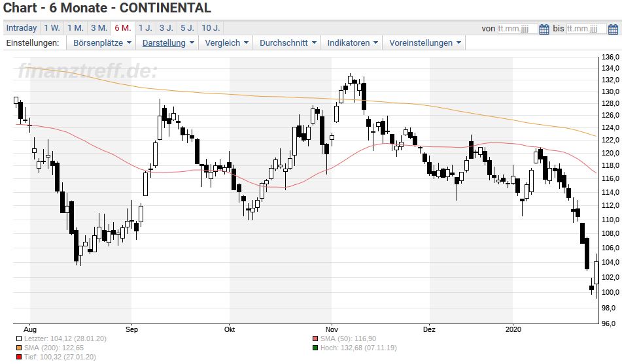Viewport: 622px width, 364px height.
Task: Click the 'von' start date input field
Action: coord(517,29)
